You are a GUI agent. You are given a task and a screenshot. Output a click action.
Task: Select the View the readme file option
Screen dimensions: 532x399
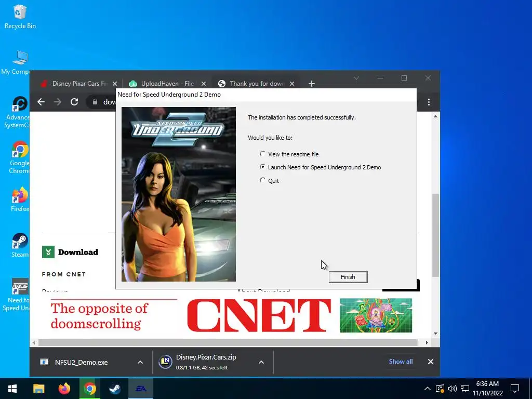pos(289,154)
